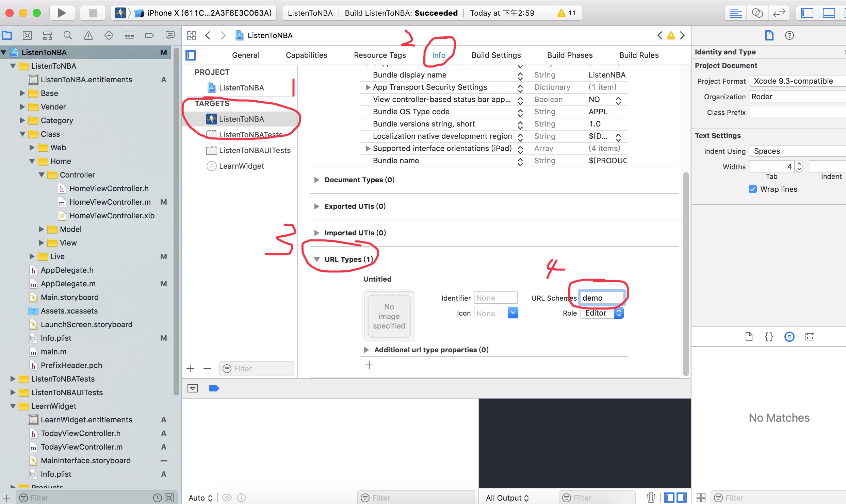
Task: Open the Capabilities tab
Action: click(306, 55)
